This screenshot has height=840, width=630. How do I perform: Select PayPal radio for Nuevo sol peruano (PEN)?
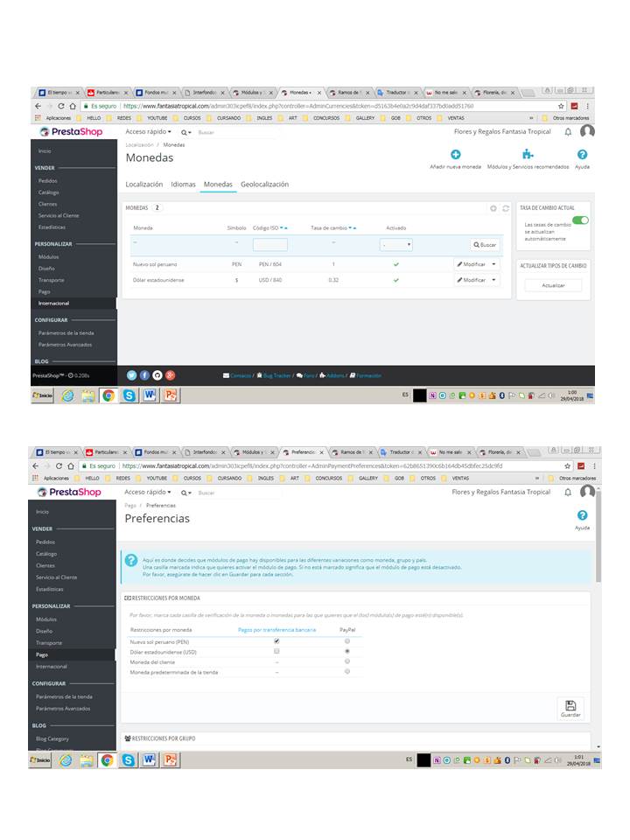(x=347, y=641)
